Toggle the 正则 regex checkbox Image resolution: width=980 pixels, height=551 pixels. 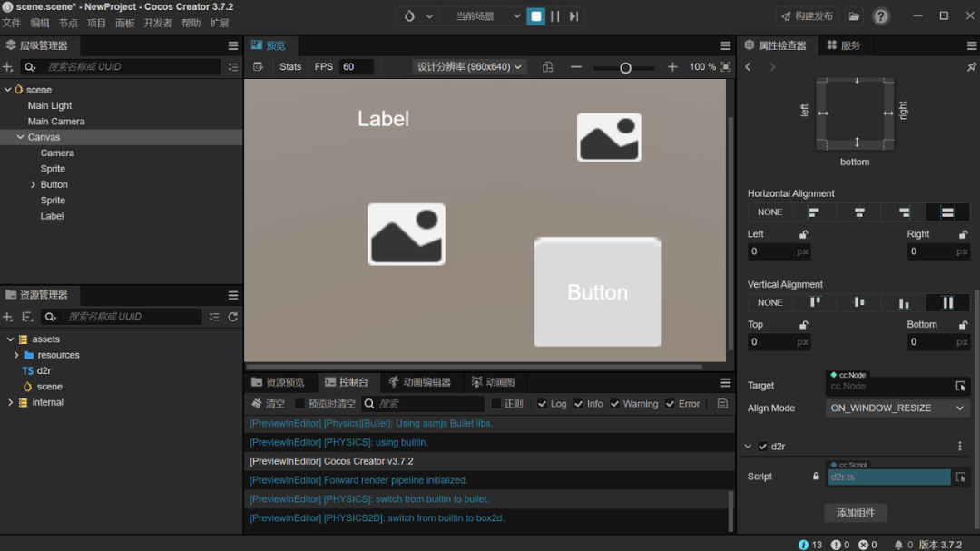(496, 404)
